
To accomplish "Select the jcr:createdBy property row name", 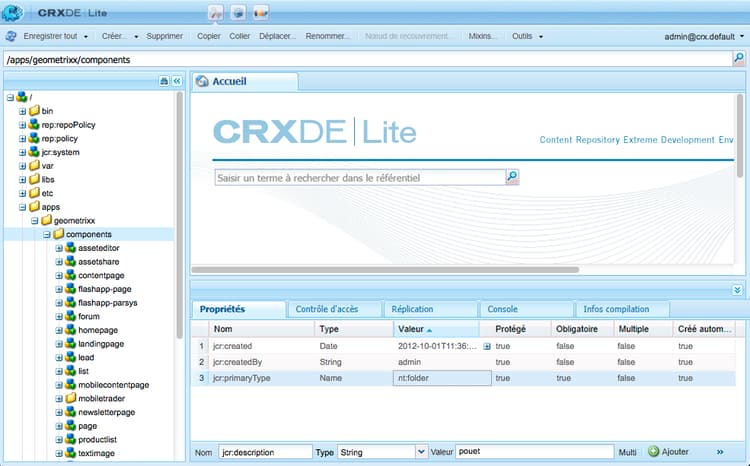I will tap(237, 362).
